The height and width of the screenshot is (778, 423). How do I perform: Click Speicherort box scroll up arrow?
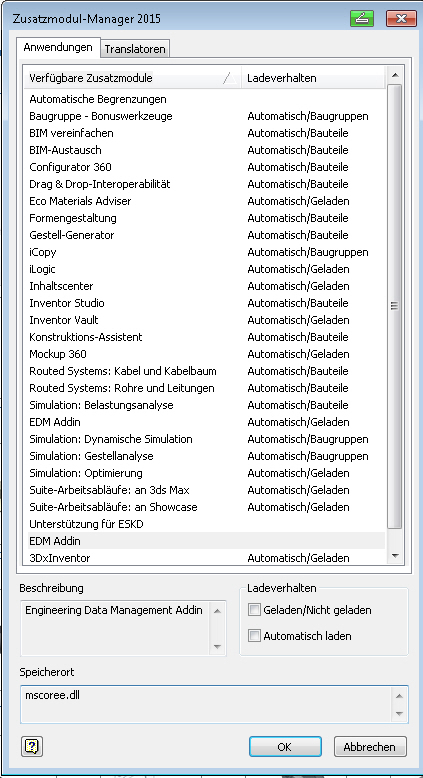(x=400, y=696)
